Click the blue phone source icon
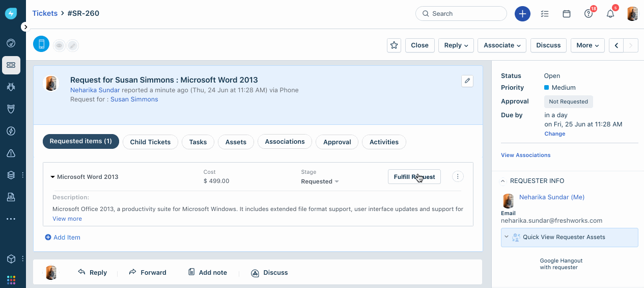The height and width of the screenshot is (288, 644). click(41, 44)
